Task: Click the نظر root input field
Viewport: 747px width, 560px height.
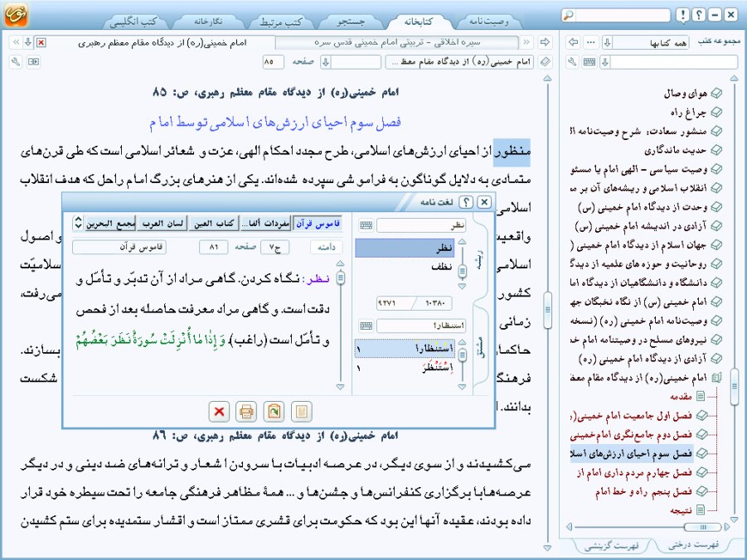Action: pos(420,225)
